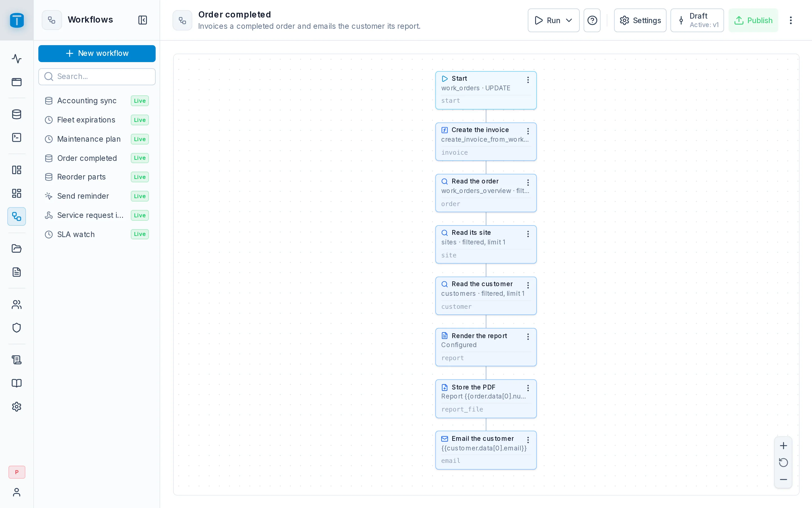Open the database icon in left rail
This screenshot has width=812, height=508.
tap(16, 114)
